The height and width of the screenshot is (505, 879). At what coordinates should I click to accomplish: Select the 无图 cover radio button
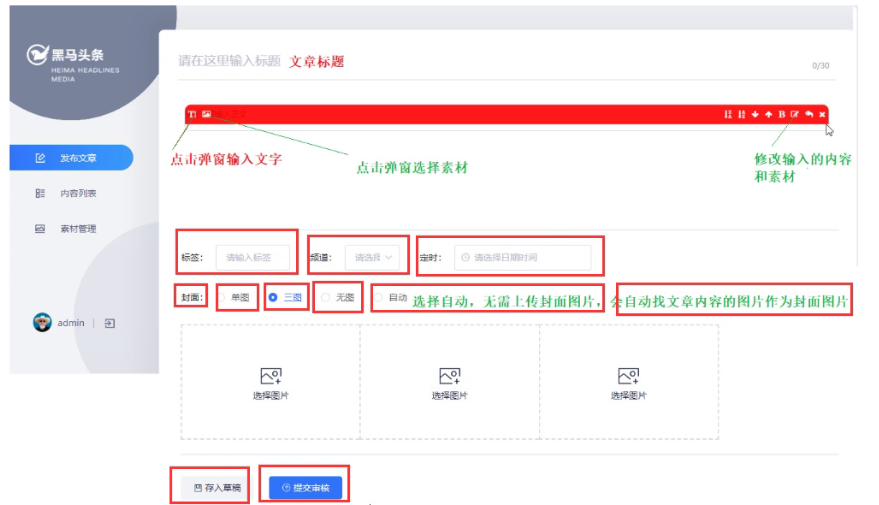[325, 298]
